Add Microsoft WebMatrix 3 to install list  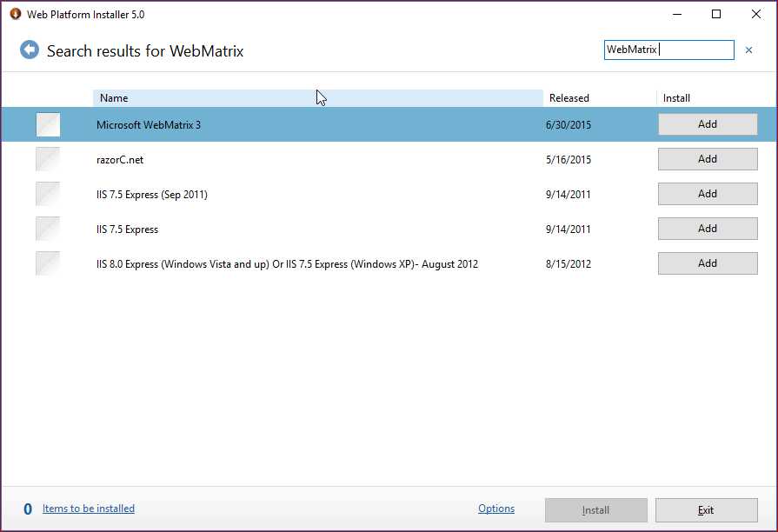pos(708,124)
